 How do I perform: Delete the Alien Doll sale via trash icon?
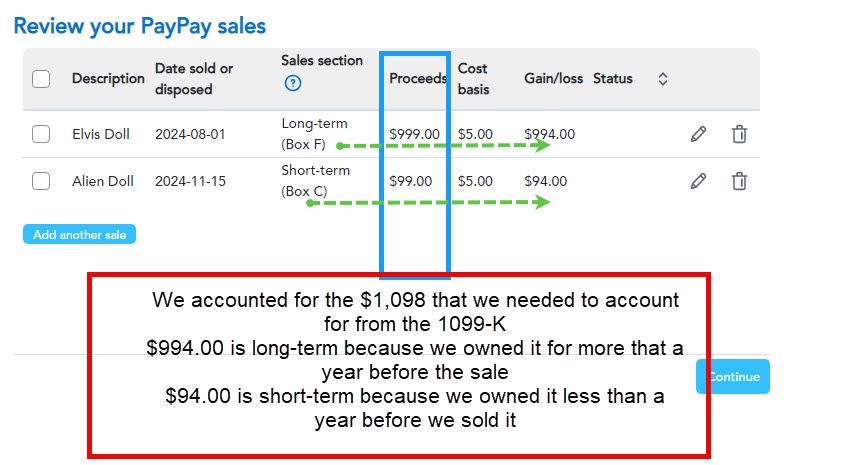739,181
